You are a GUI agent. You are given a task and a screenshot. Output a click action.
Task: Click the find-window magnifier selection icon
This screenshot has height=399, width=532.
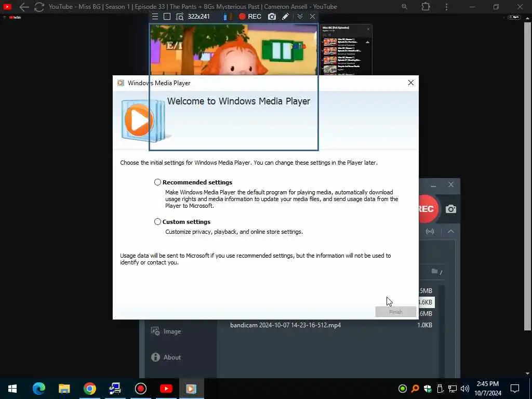coord(180,17)
